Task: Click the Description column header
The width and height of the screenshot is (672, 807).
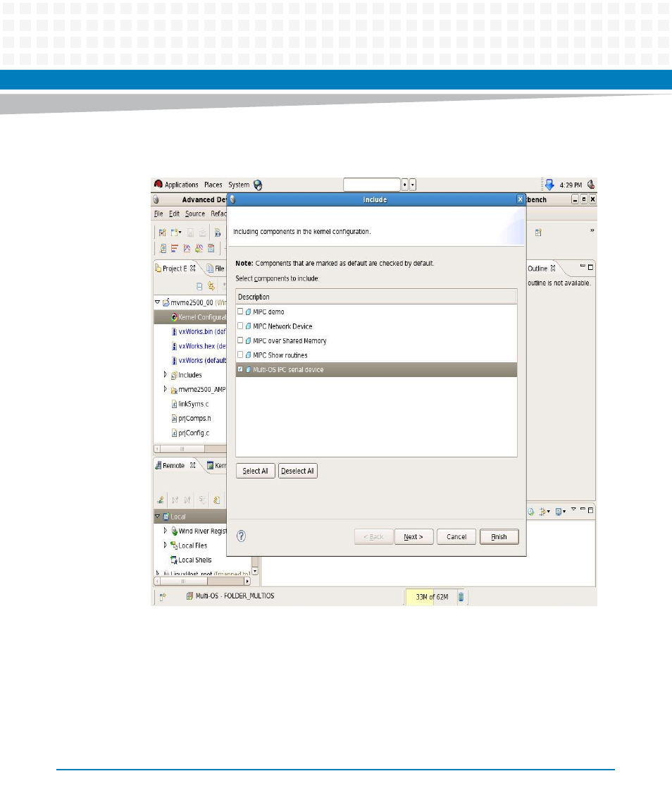Action: [376, 297]
